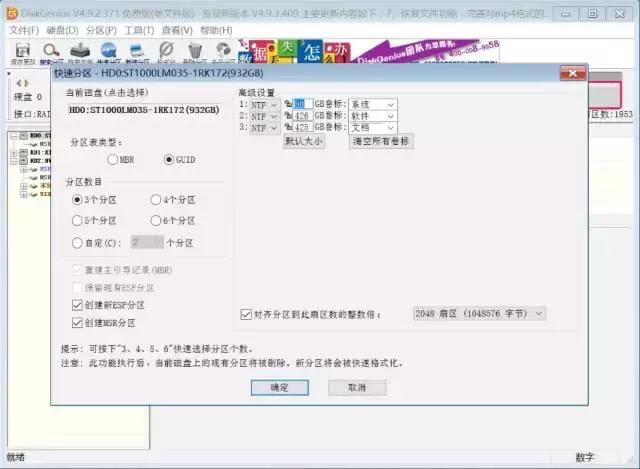Click partition 2 size field showing 426

303,116
